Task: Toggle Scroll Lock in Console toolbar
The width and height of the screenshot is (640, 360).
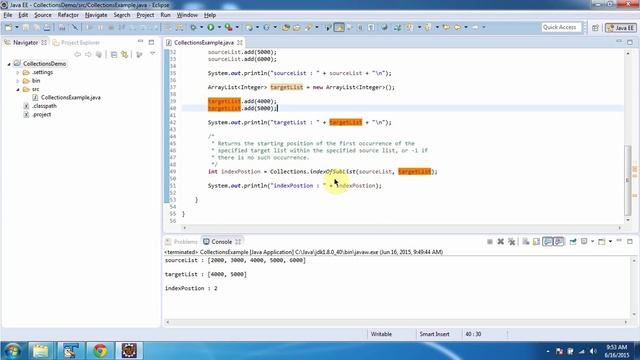Action: point(536,242)
